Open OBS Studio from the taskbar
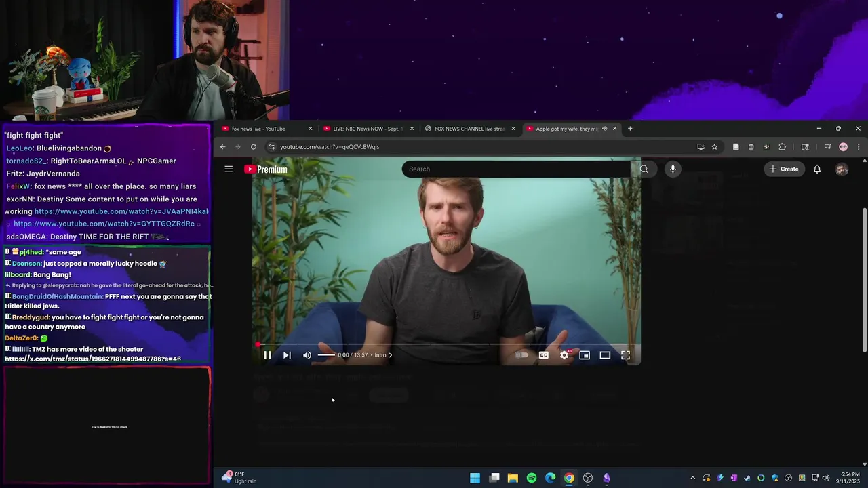Screen dimensions: 868x488 coord(588,478)
